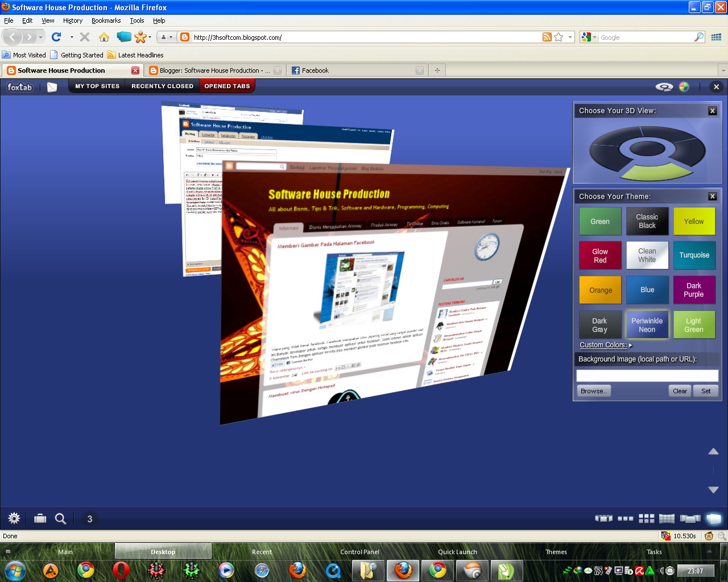Open the theme color wheel icon
Viewport: 728px width, 582px height.
coord(684,87)
